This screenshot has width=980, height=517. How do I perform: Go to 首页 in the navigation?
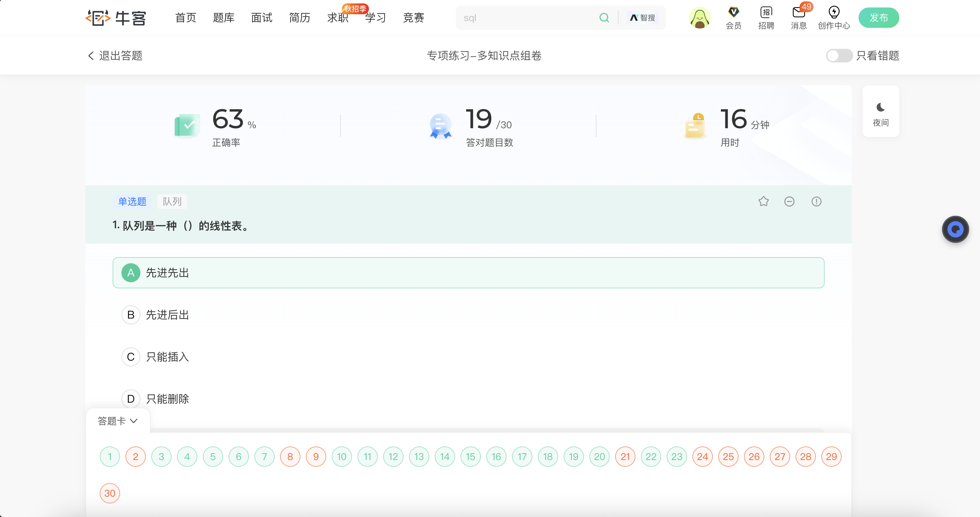(x=185, y=18)
